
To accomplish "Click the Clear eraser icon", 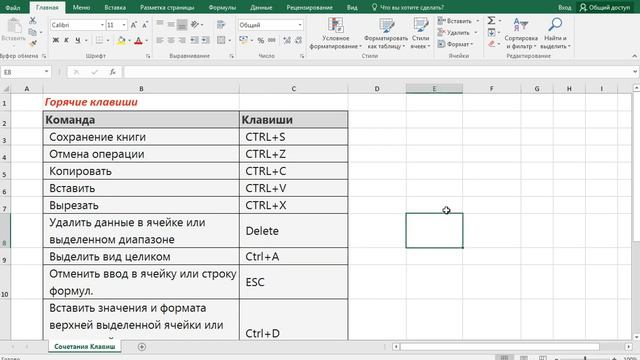I will [491, 44].
